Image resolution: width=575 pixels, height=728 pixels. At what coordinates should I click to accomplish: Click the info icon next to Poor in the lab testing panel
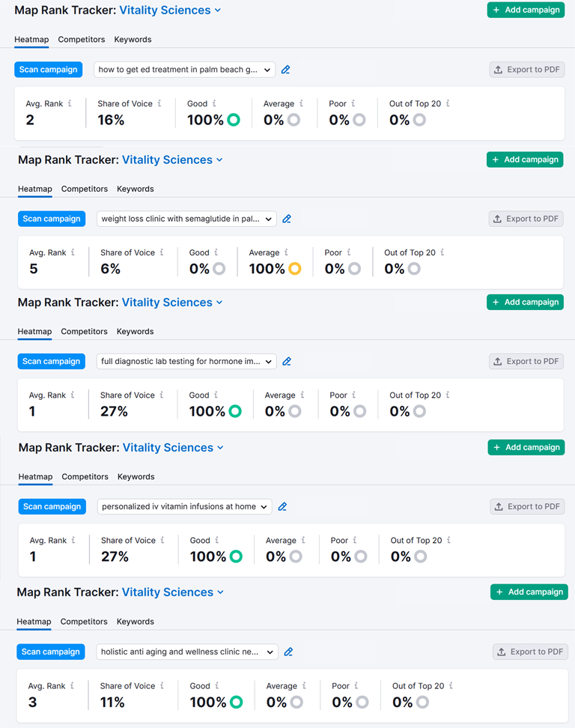coord(354,395)
